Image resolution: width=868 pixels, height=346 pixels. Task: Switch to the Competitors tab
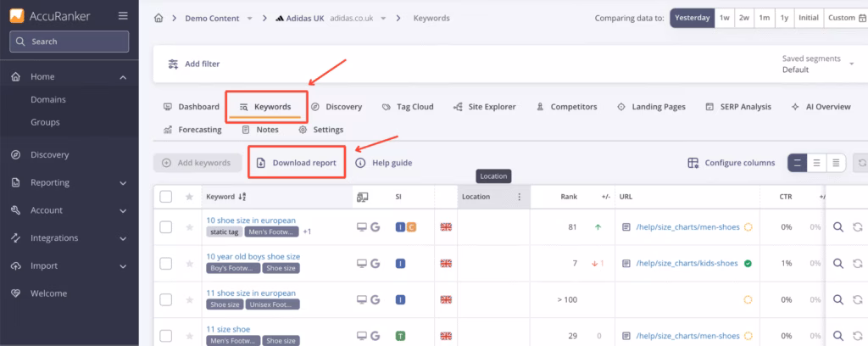point(566,107)
